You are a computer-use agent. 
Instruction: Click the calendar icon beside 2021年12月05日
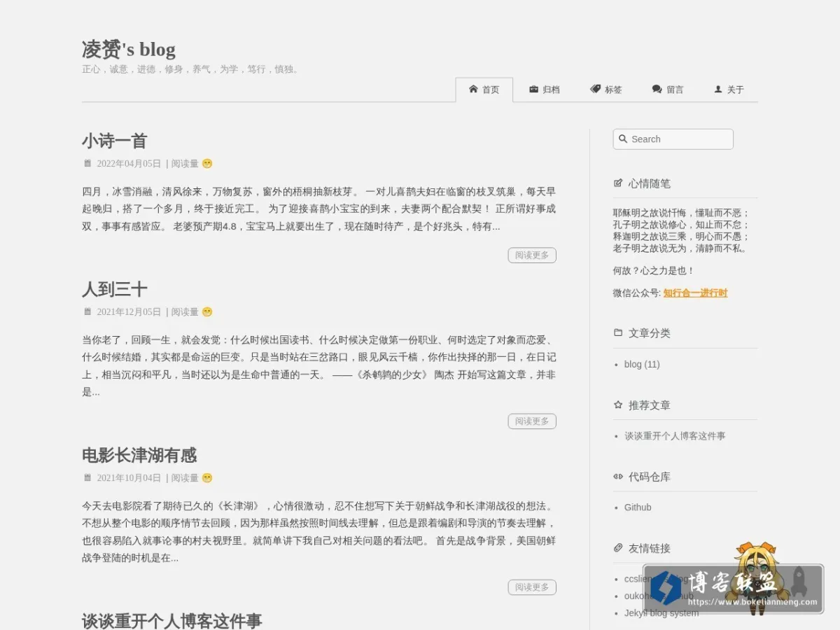(87, 311)
